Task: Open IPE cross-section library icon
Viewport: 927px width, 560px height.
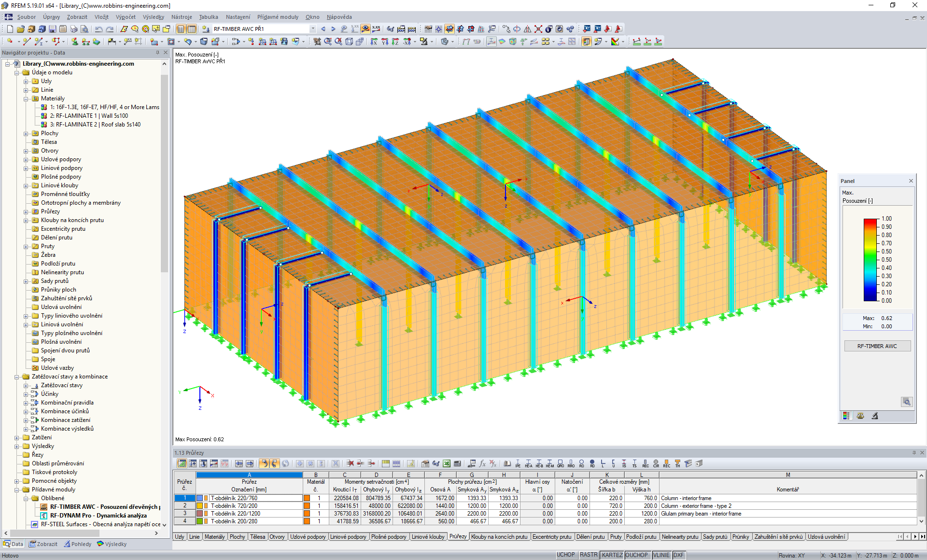Action: pos(518,463)
